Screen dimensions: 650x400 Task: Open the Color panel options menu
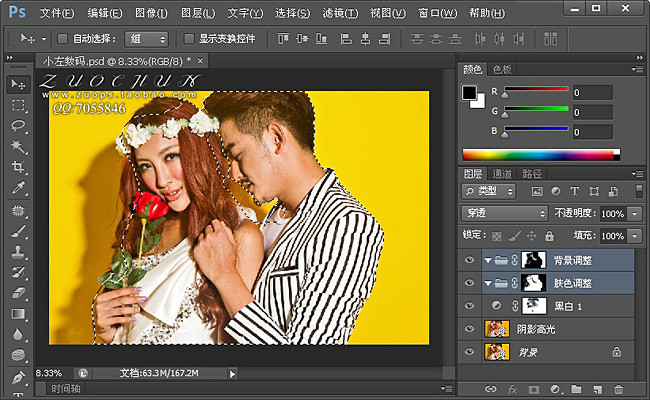[x=637, y=69]
